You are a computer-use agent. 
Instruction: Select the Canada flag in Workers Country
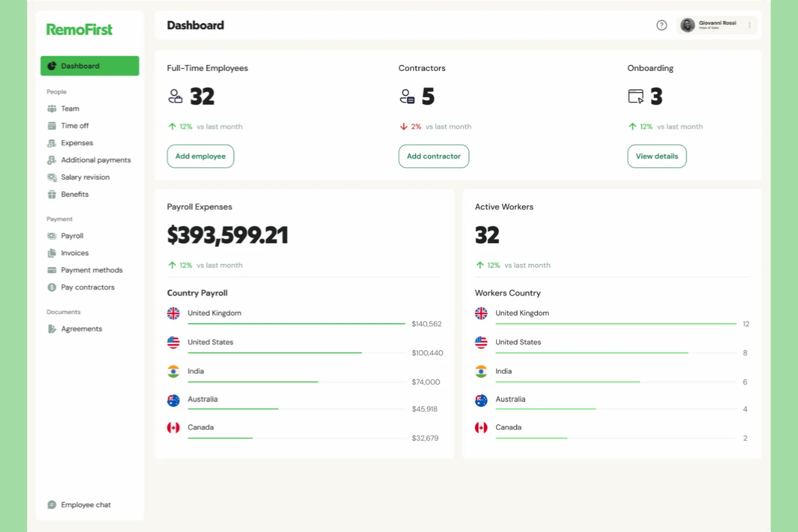click(481, 427)
